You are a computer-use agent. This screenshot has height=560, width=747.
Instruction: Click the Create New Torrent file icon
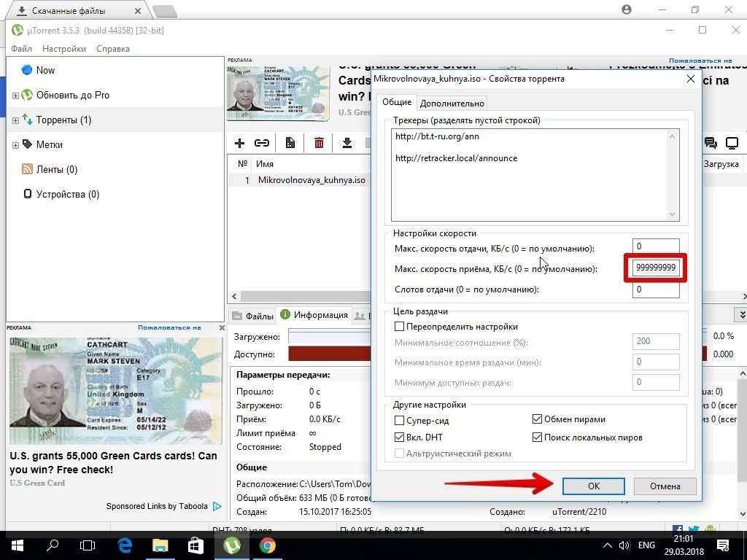(290, 143)
